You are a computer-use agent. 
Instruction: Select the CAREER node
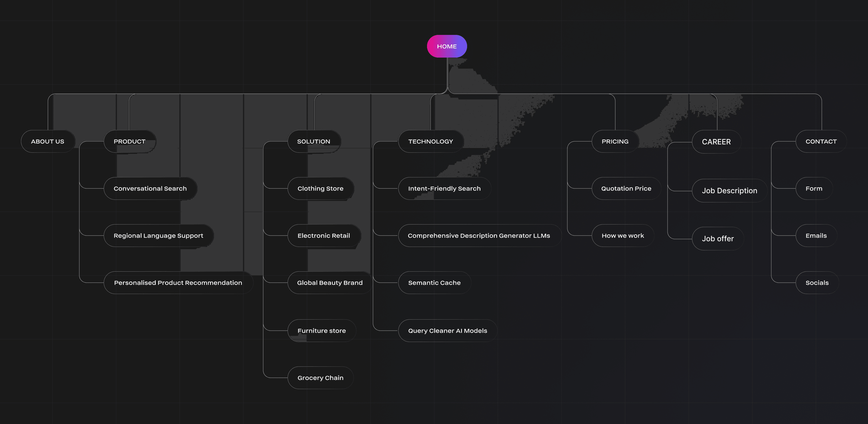click(716, 142)
